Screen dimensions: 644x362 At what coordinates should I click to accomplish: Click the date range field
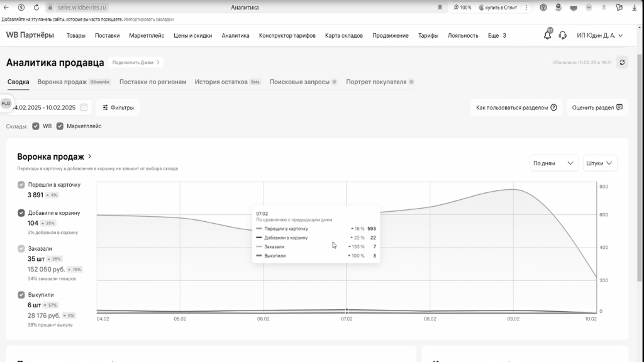click(48, 107)
